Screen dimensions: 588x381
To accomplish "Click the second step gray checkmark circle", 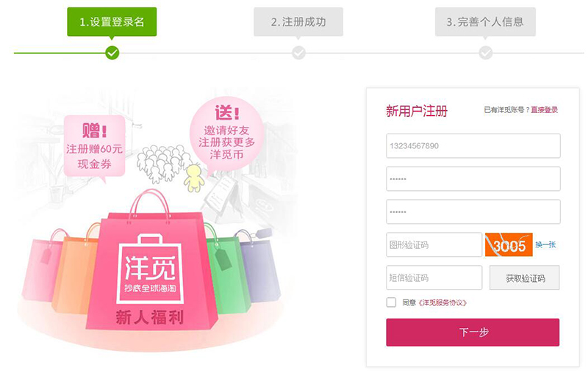I will click(x=298, y=53).
